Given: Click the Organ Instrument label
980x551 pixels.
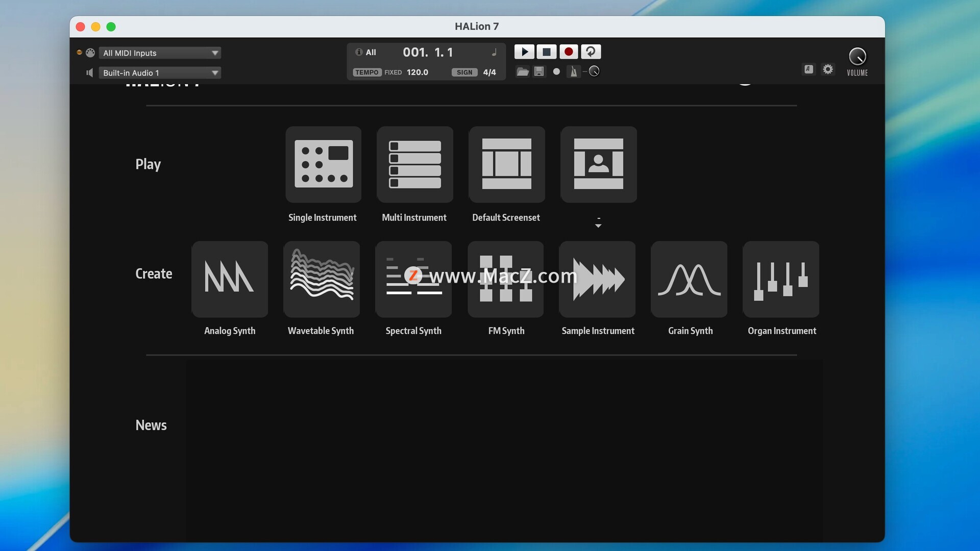Looking at the screenshot, I should coord(782,331).
